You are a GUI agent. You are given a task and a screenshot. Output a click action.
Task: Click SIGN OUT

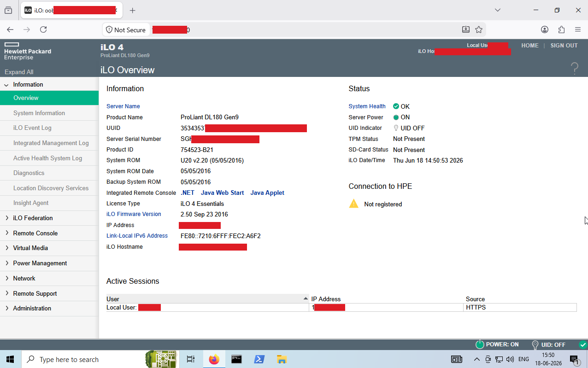tap(564, 46)
